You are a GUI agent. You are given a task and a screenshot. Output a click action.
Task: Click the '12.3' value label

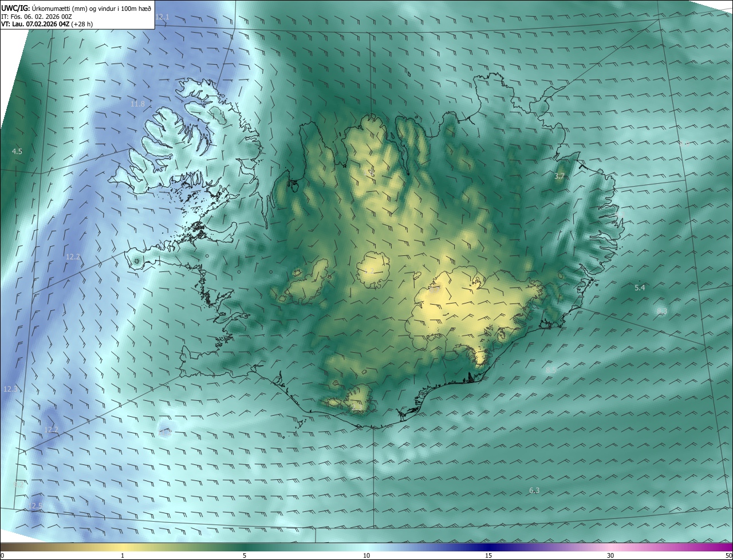[x=11, y=389]
